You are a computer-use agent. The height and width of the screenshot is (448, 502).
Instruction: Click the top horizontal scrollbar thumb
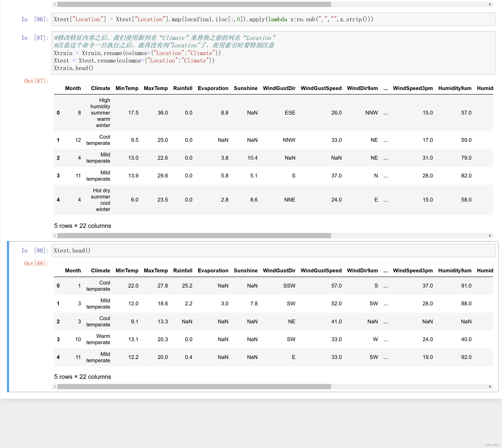(194, 4)
